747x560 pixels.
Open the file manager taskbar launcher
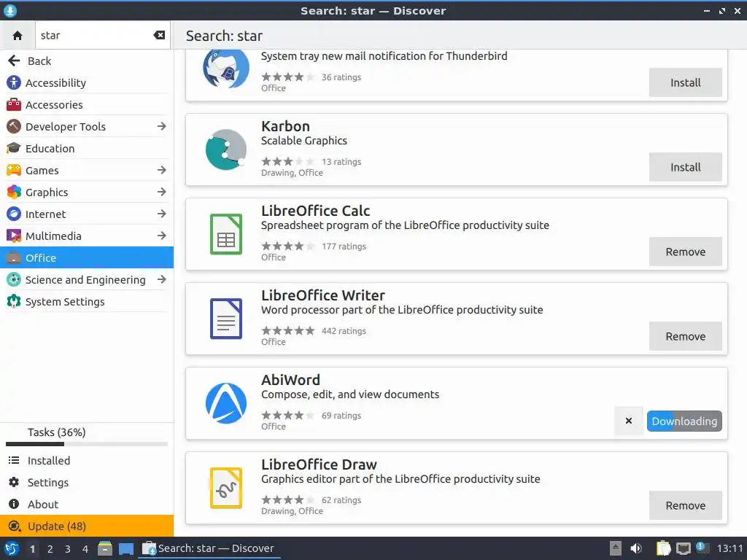(105, 548)
